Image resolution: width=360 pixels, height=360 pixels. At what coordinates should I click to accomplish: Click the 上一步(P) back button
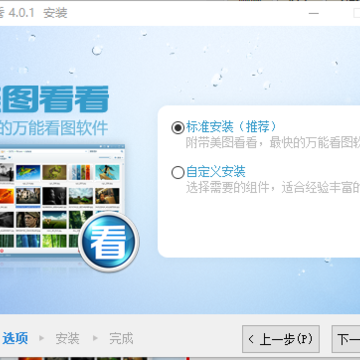pyautogui.click(x=281, y=339)
